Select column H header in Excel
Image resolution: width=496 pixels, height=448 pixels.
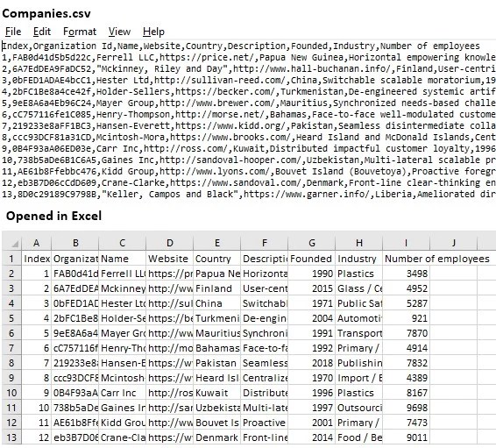coord(358,244)
